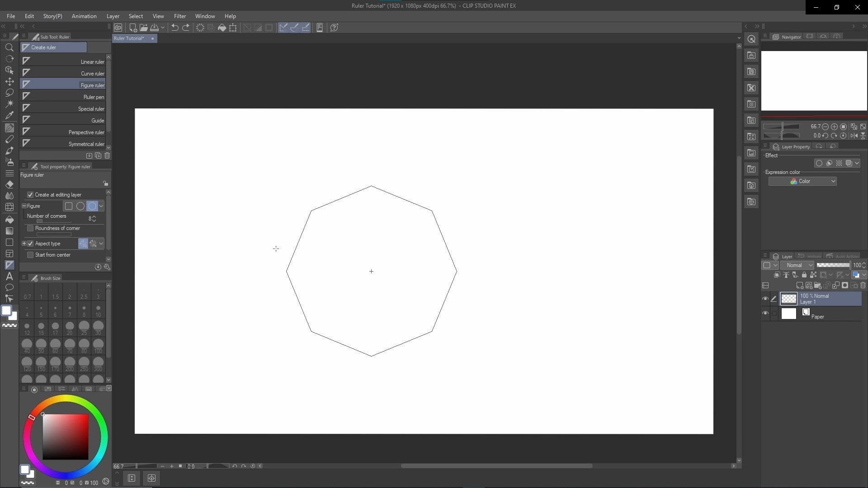This screenshot has height=488, width=868.
Task: Hide Layer 1 with eye icon
Action: pos(765,299)
